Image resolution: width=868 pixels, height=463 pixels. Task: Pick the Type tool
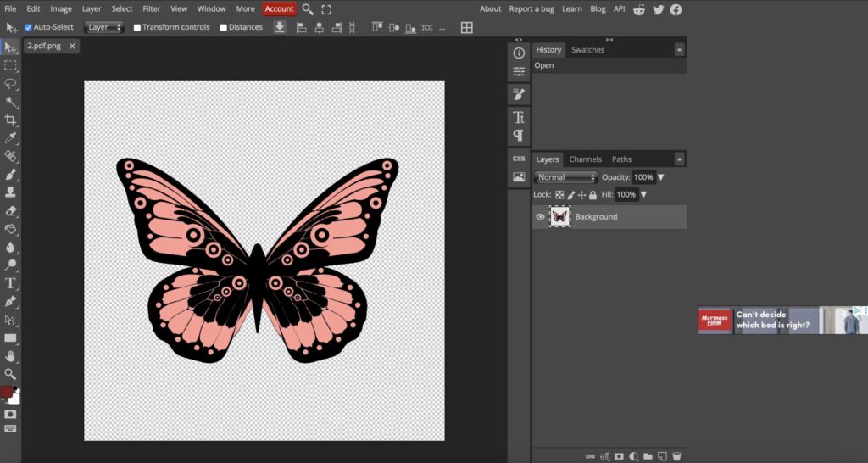pos(11,282)
